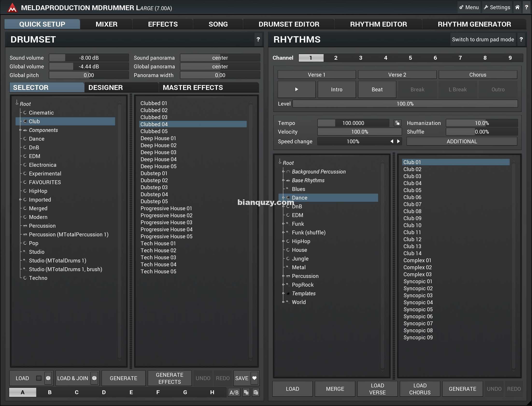
Task: Click the home icon in title bar
Action: [517, 7]
